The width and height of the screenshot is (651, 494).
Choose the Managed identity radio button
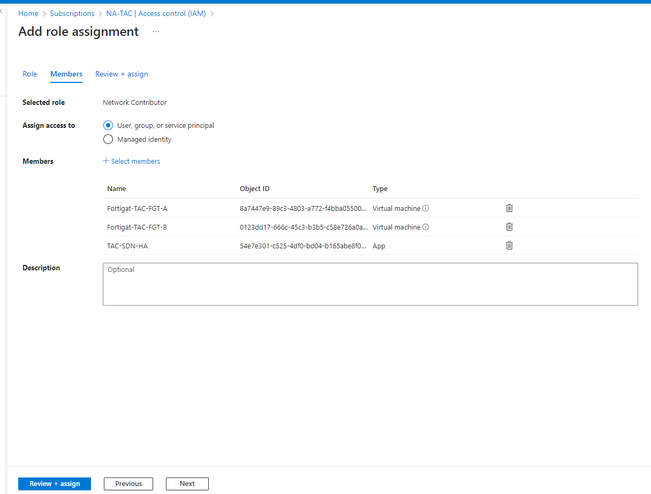click(x=108, y=140)
